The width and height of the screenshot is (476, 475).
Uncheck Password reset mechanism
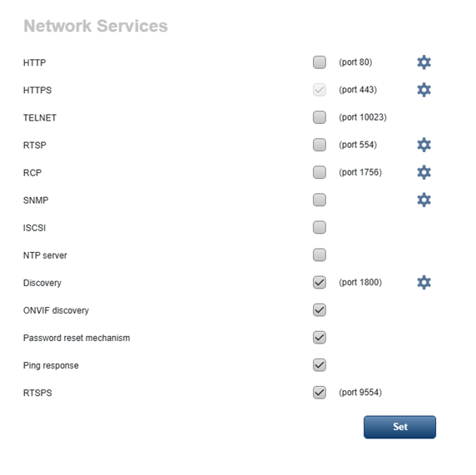(320, 338)
